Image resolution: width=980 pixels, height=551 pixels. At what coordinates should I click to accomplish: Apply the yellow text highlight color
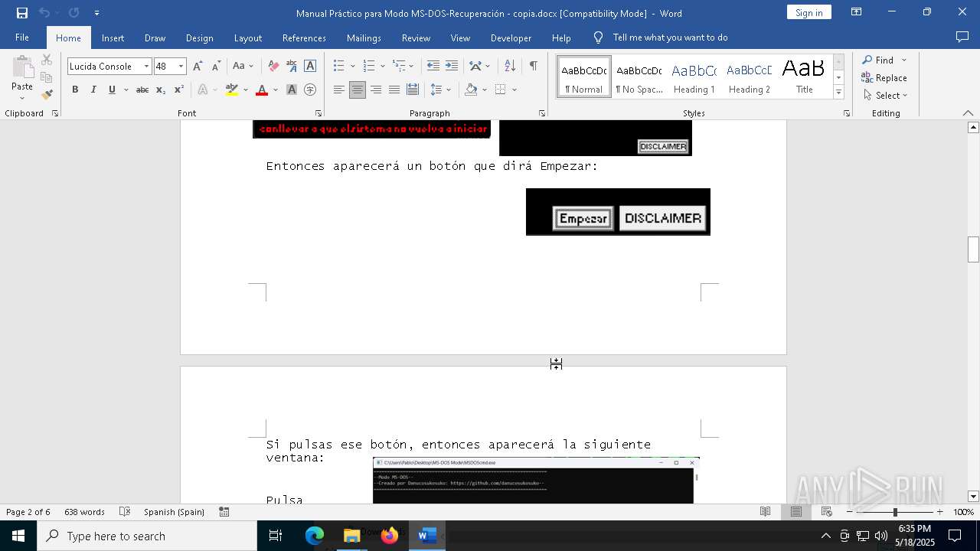click(232, 90)
